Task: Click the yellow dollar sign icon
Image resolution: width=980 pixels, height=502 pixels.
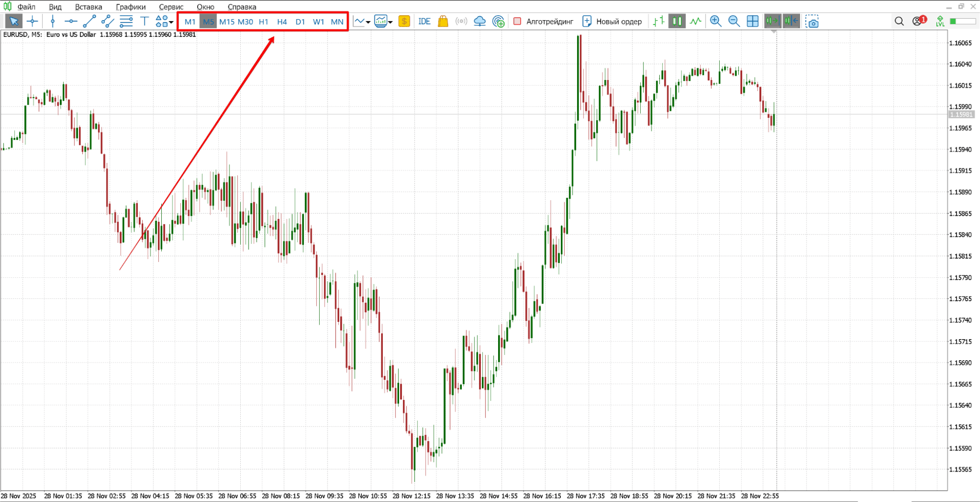Action: tap(404, 21)
